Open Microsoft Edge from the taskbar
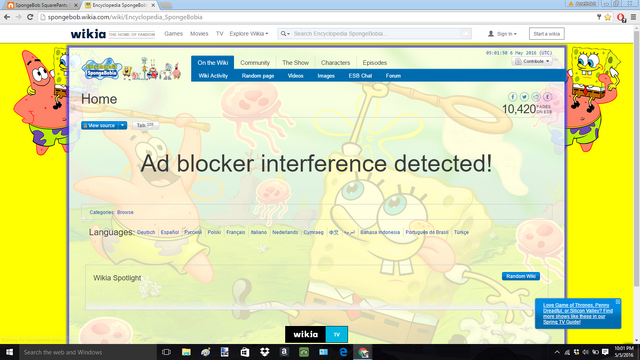This screenshot has width=640, height=360. click(x=343, y=352)
